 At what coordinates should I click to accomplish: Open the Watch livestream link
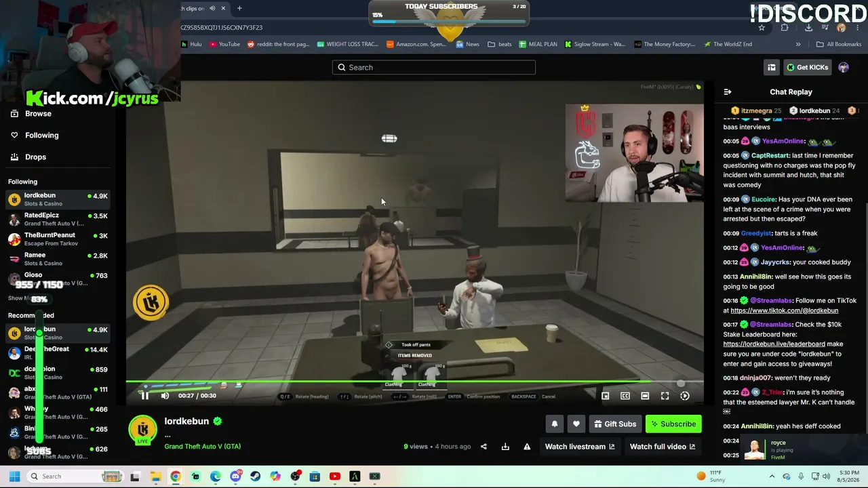(x=580, y=447)
